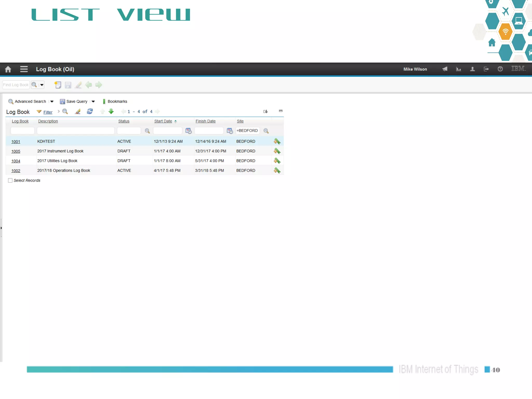532x399 pixels.
Task: Refresh the Log Book table
Action: coord(90,111)
